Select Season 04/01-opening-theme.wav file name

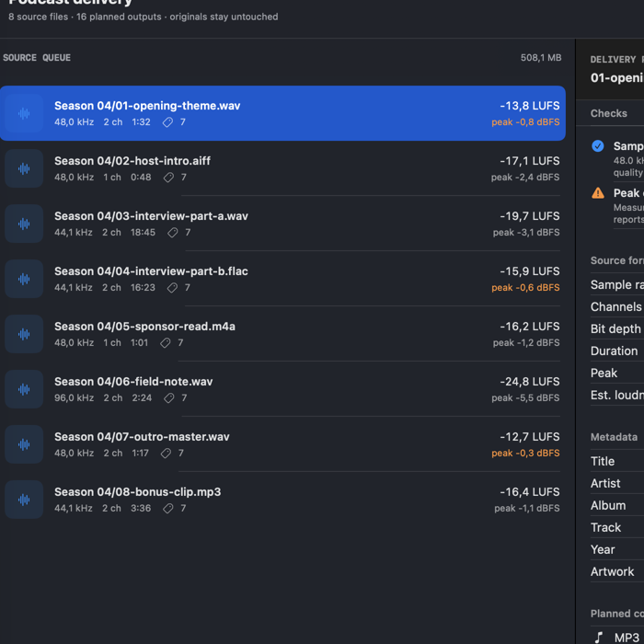[x=147, y=106]
